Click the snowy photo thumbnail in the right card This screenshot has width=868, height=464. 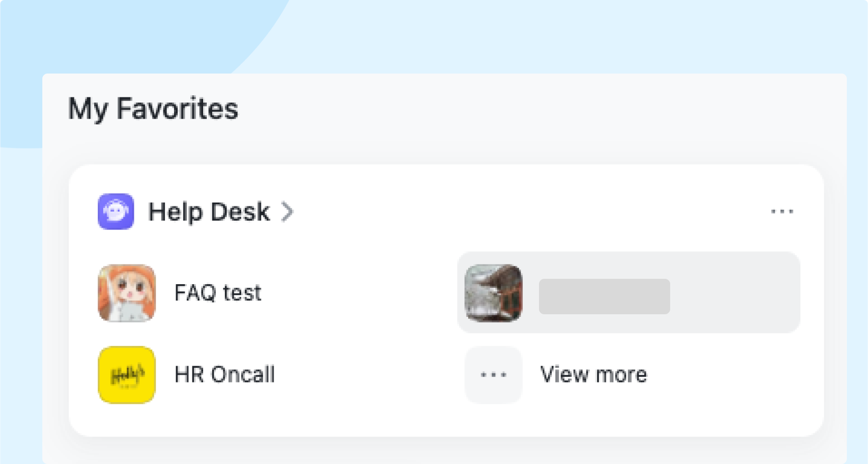click(493, 293)
